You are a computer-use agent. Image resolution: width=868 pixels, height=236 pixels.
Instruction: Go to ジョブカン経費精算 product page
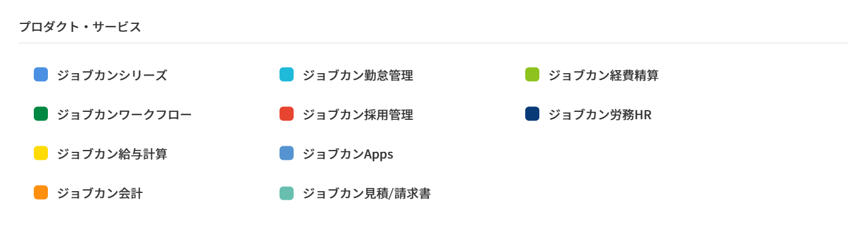click(x=603, y=76)
